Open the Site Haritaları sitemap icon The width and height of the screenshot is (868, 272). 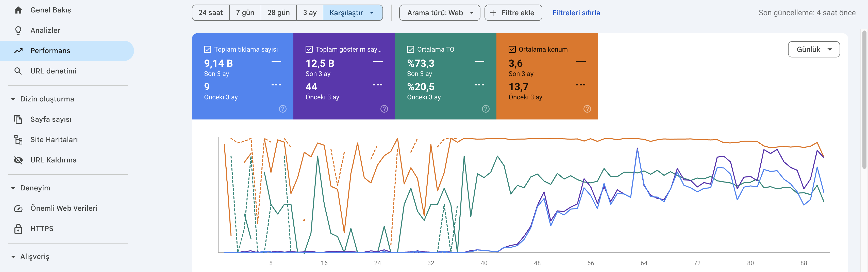click(x=18, y=140)
